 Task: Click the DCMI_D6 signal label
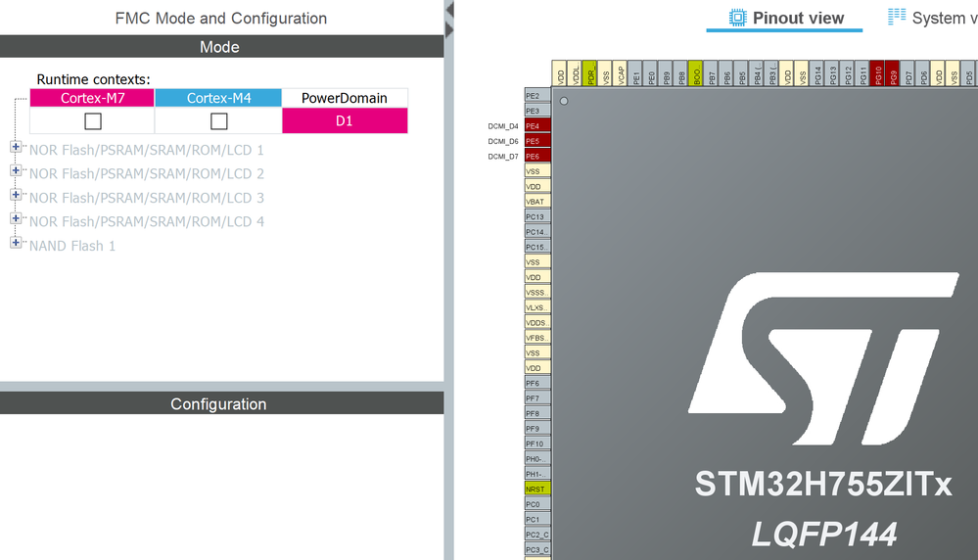[x=503, y=141]
